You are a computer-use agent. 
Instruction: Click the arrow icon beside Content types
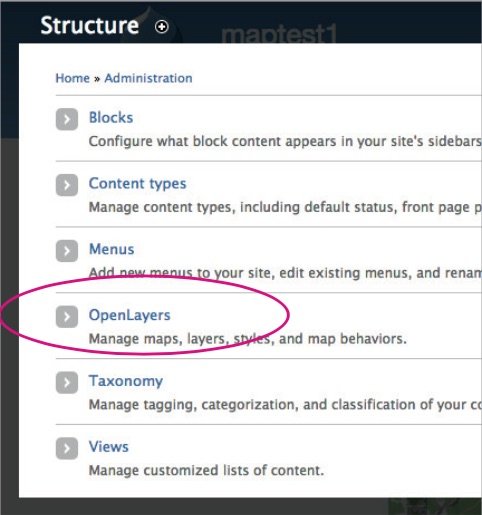67,185
